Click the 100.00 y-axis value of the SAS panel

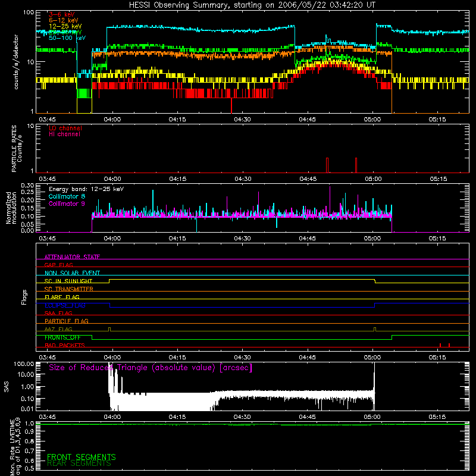click(24, 364)
